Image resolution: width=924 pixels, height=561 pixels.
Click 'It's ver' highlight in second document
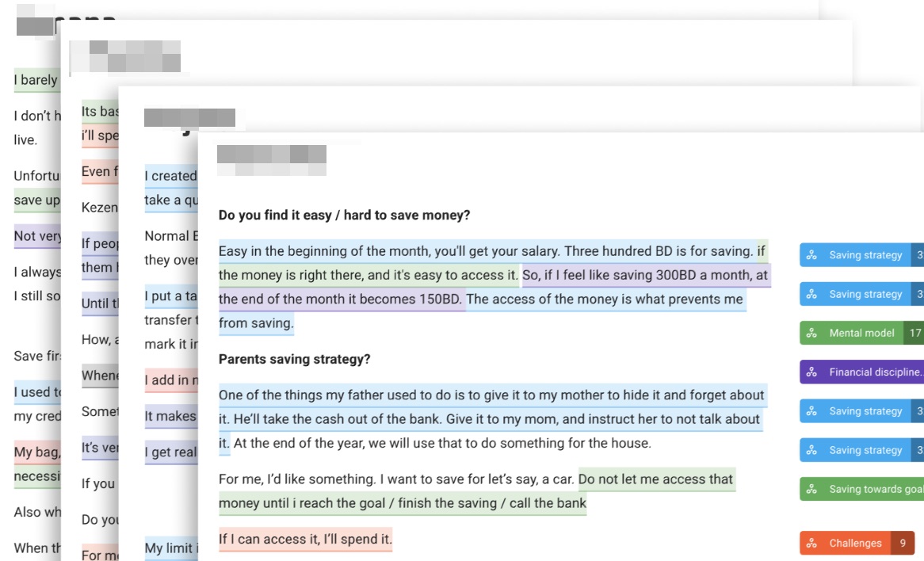click(100, 447)
